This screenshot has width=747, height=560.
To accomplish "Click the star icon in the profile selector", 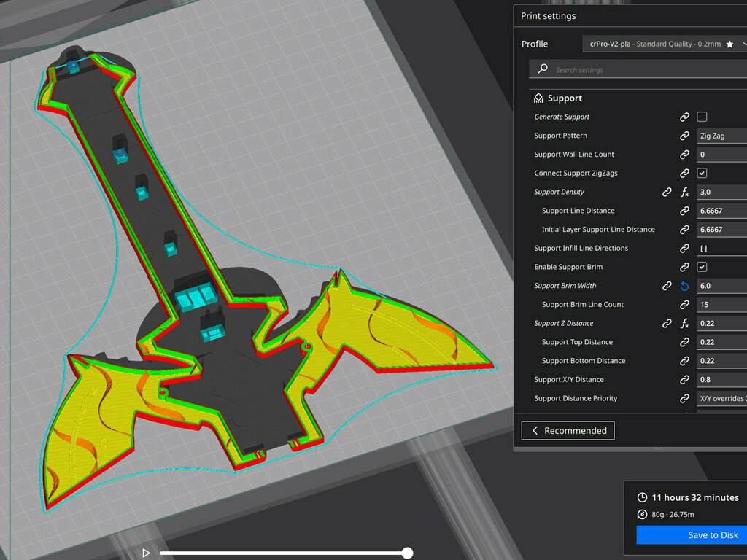I will click(729, 44).
